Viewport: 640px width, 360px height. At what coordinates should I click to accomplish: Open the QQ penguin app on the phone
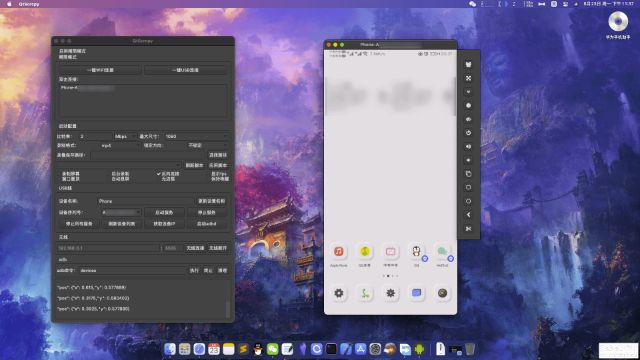[416, 251]
